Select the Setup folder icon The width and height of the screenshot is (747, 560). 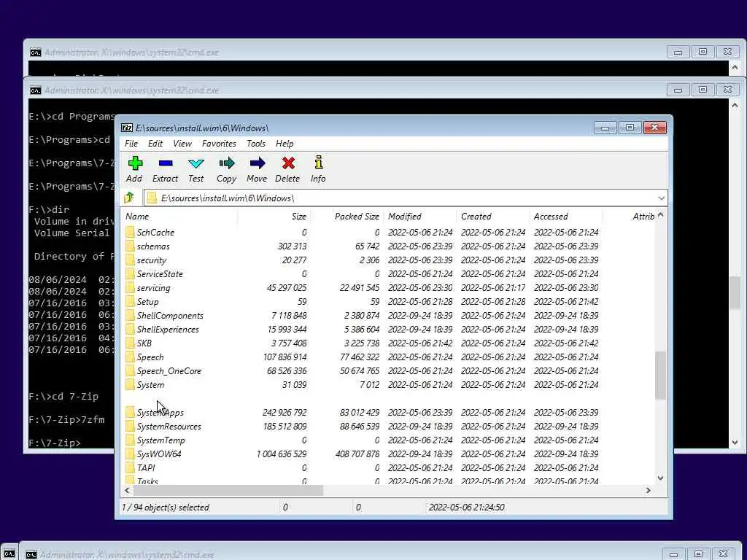pos(130,301)
